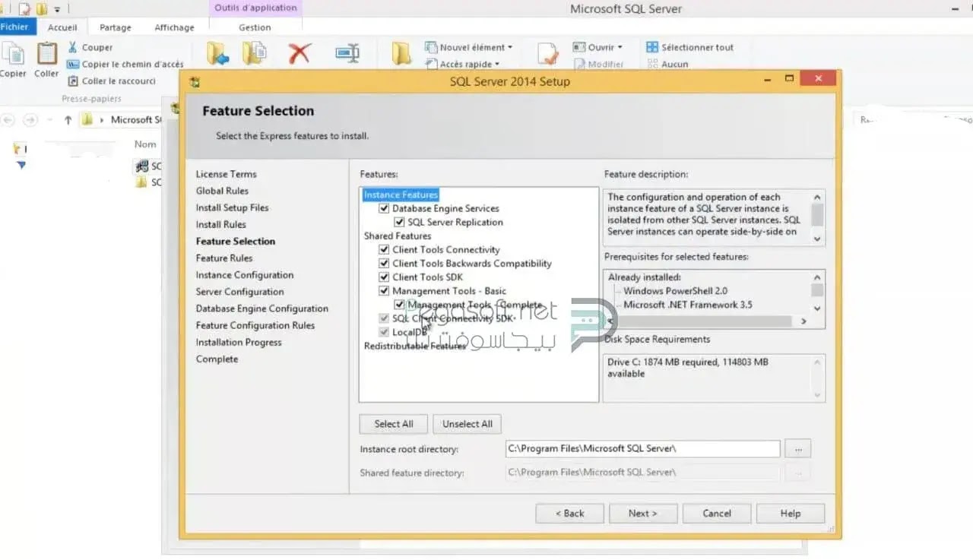Click the Propriétés checkmark page icon
973x560 pixels.
[x=547, y=54]
